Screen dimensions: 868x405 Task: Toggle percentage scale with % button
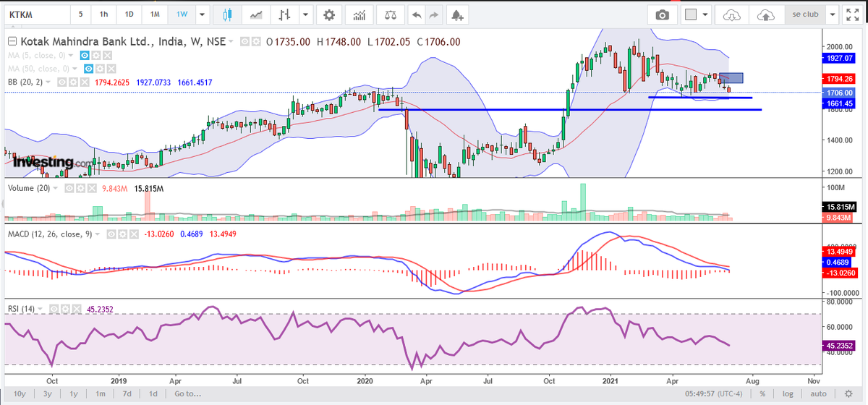coord(762,393)
